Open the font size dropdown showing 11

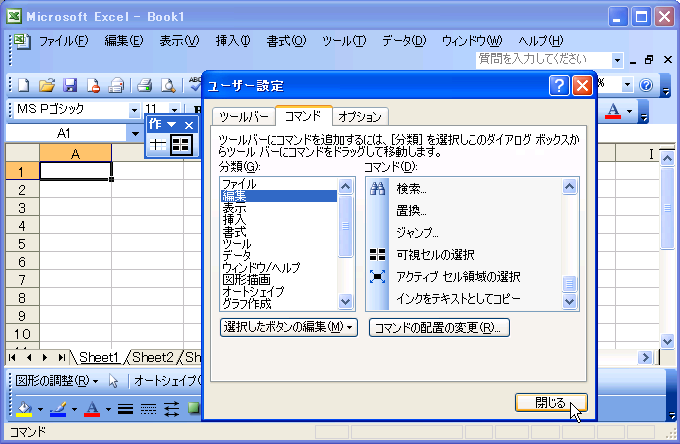[x=174, y=110]
